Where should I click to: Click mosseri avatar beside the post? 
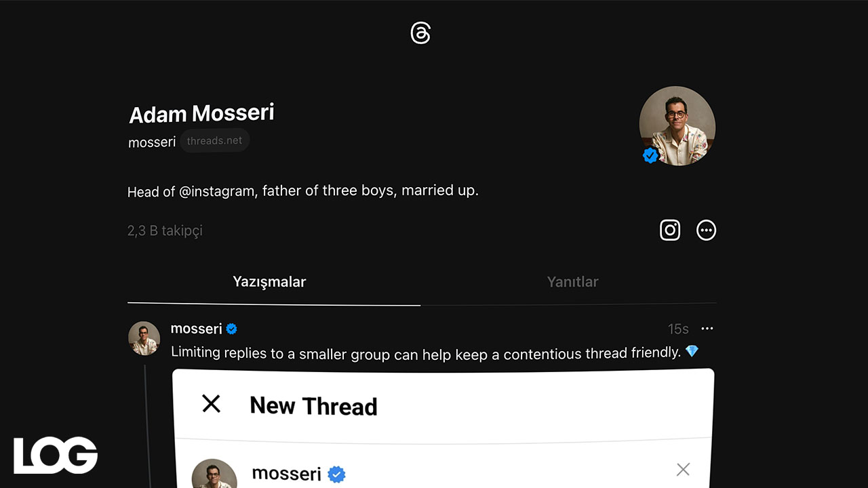pos(144,338)
